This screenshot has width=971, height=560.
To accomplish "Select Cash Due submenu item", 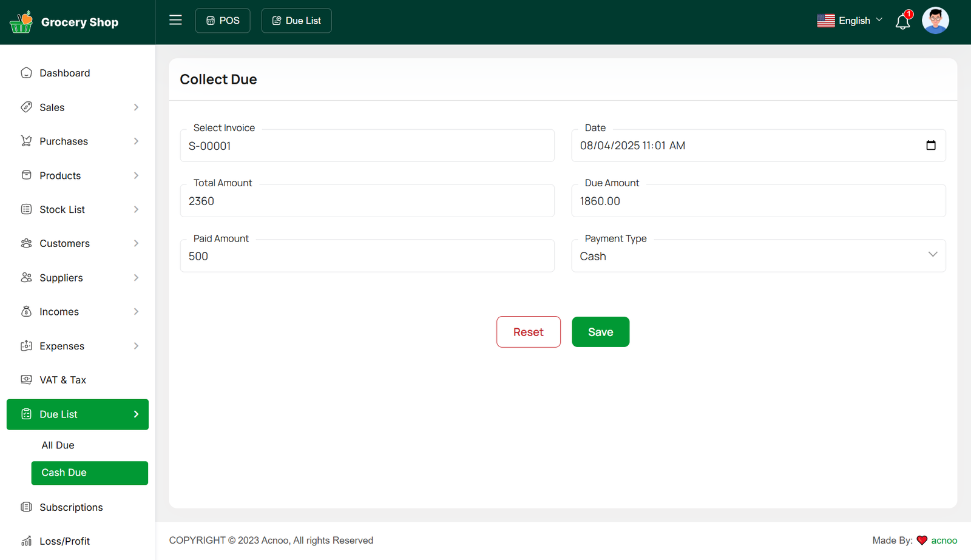I will tap(89, 473).
